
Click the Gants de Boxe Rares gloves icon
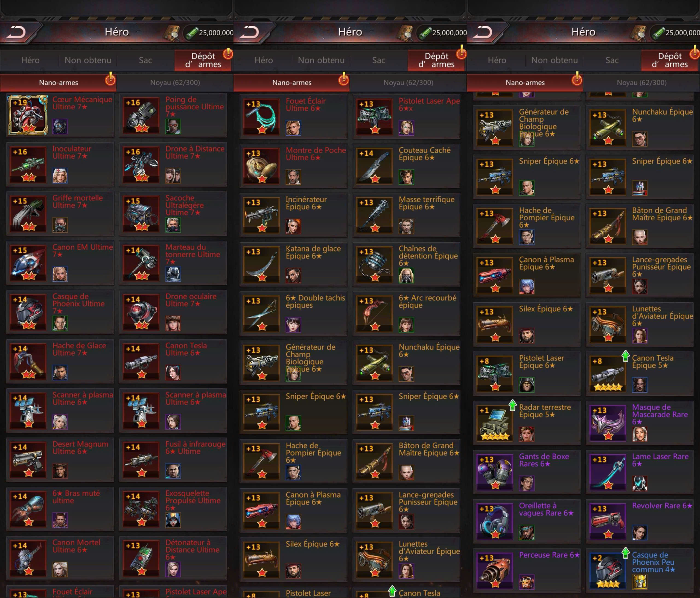(495, 472)
